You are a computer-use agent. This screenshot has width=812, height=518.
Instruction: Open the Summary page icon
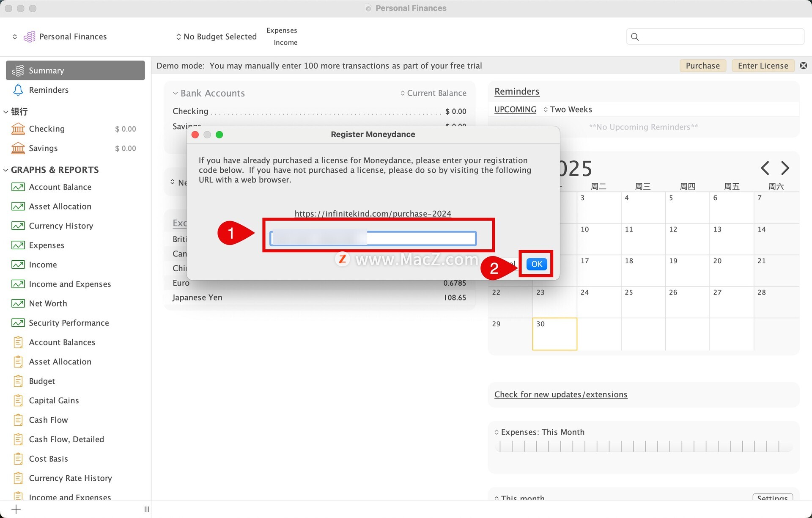click(x=18, y=70)
